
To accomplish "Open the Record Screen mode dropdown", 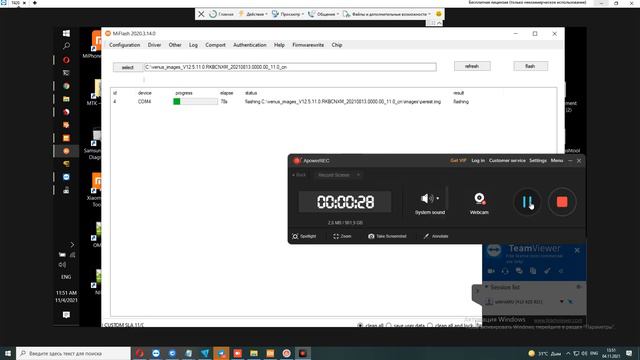I will [x=339, y=175].
